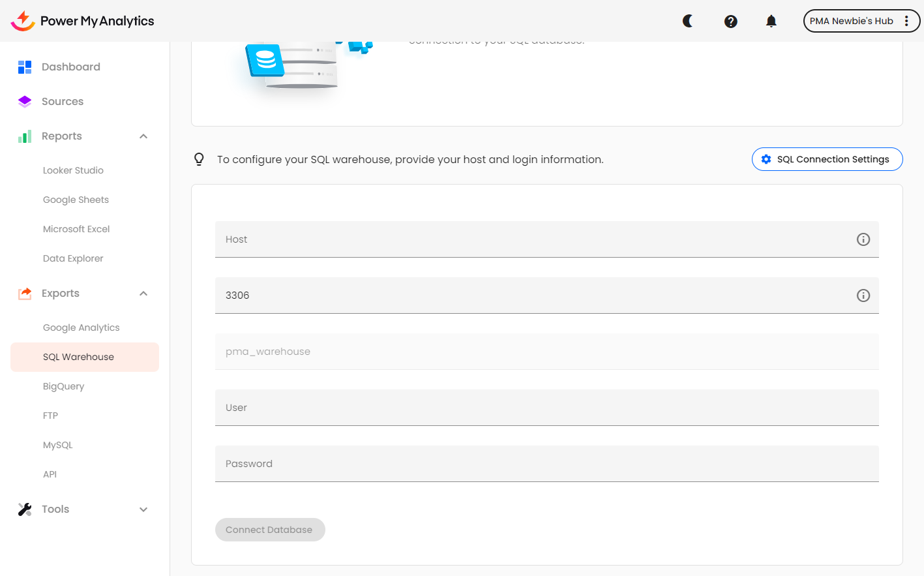Toggle dark mode with the moon icon
Image resolution: width=924 pixels, height=576 pixels.
[688, 21]
